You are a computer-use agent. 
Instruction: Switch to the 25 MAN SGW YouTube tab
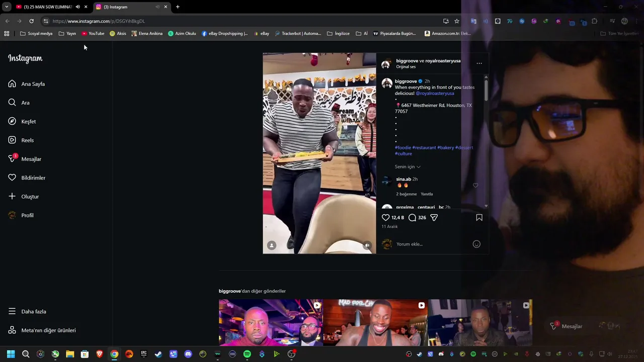coord(48,7)
